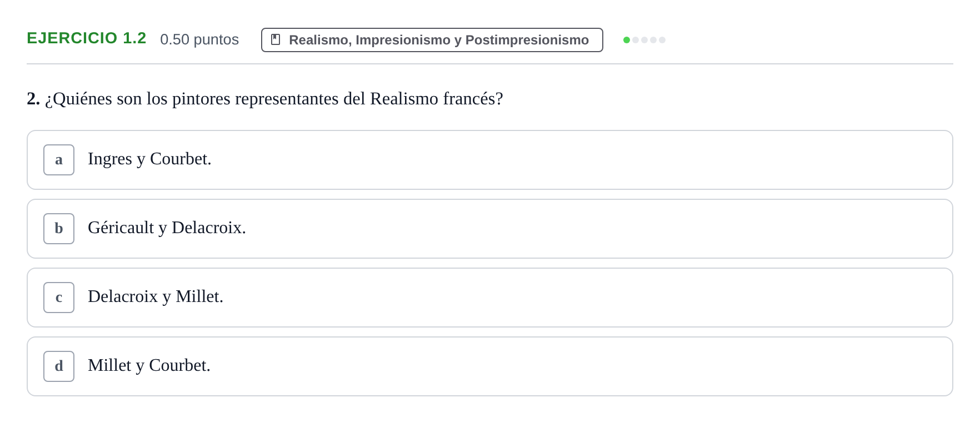980x423 pixels.
Task: Click the bold question number '2.'
Action: [33, 99]
